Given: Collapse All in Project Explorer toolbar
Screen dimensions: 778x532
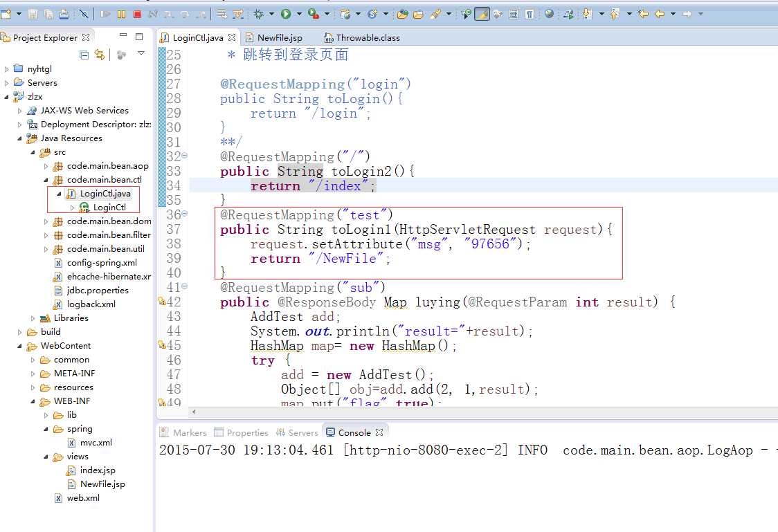Looking at the screenshot, I should pyautogui.click(x=84, y=55).
